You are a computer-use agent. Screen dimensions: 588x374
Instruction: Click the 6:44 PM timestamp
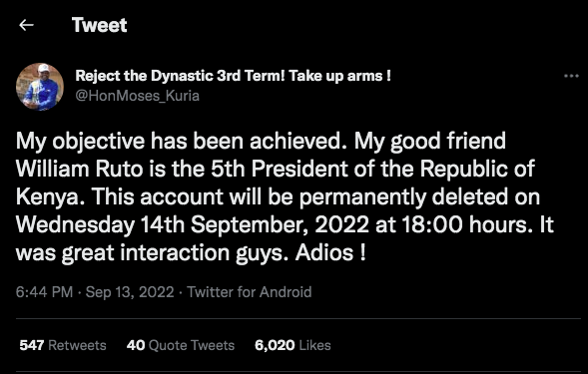pos(44,292)
